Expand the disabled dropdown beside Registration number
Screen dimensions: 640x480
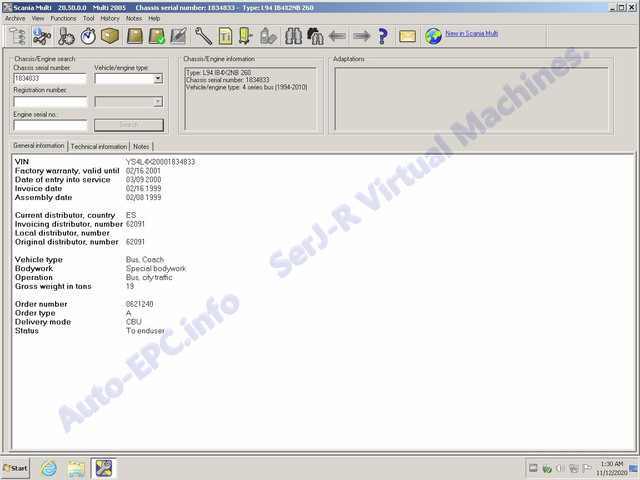tap(158, 102)
